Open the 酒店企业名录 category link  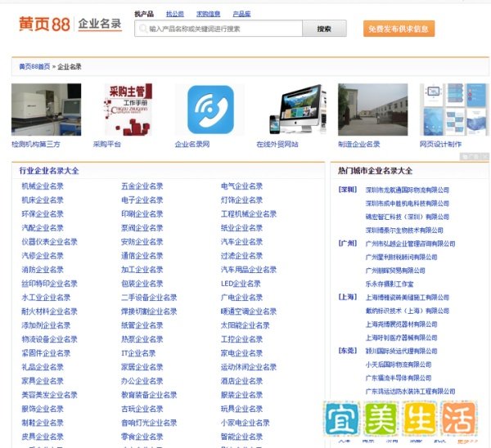241,381
